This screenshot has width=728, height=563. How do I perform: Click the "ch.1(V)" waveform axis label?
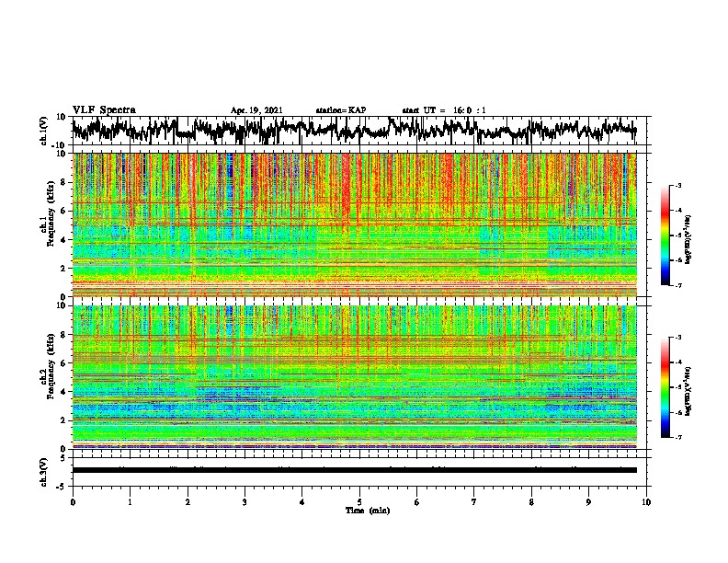(x=44, y=131)
